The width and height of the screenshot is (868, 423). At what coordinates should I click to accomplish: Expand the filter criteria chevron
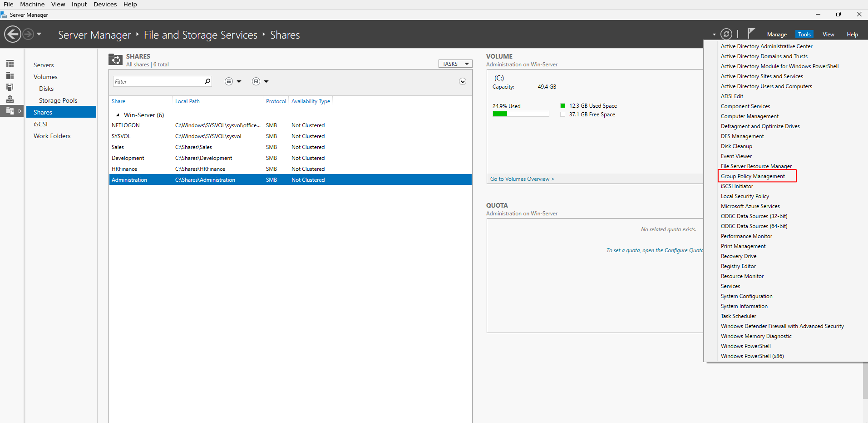(463, 81)
